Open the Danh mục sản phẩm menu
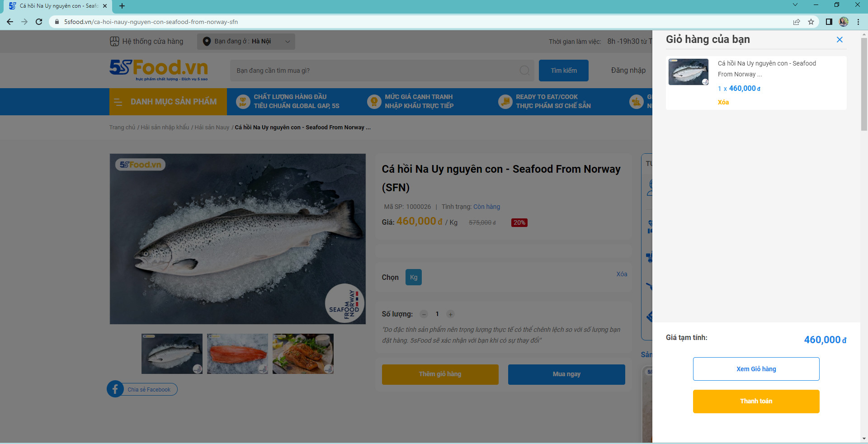 point(168,102)
